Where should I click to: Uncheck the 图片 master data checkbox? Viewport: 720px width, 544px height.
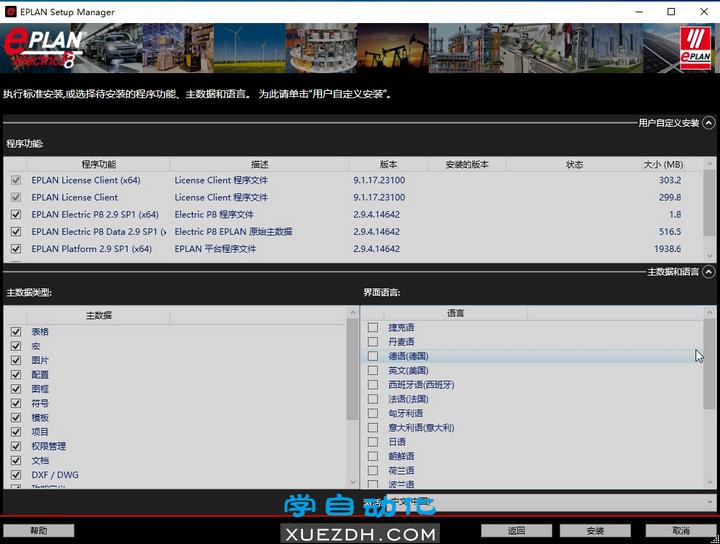tap(16, 360)
